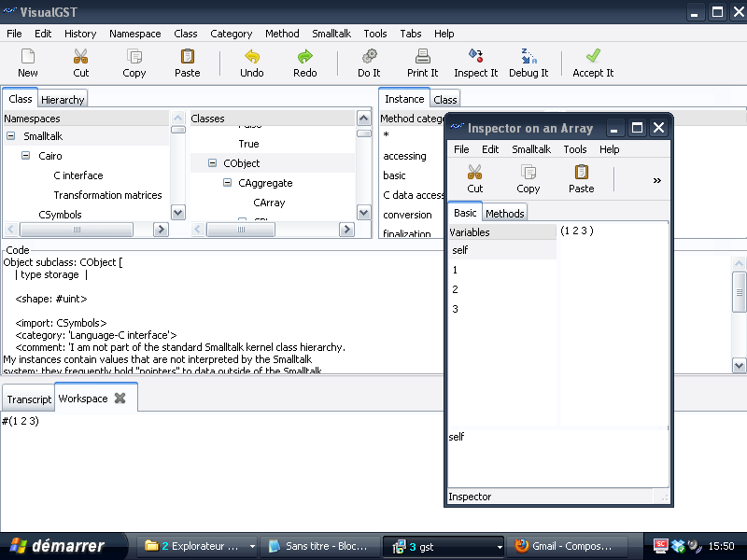Select Basic tab in Inspector
Screen dimensions: 747x560
(465, 213)
